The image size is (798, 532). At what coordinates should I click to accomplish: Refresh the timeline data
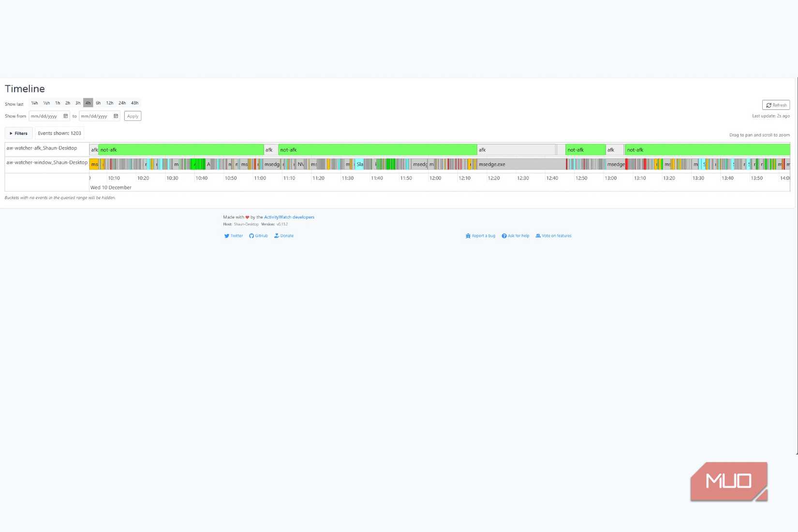pyautogui.click(x=776, y=105)
